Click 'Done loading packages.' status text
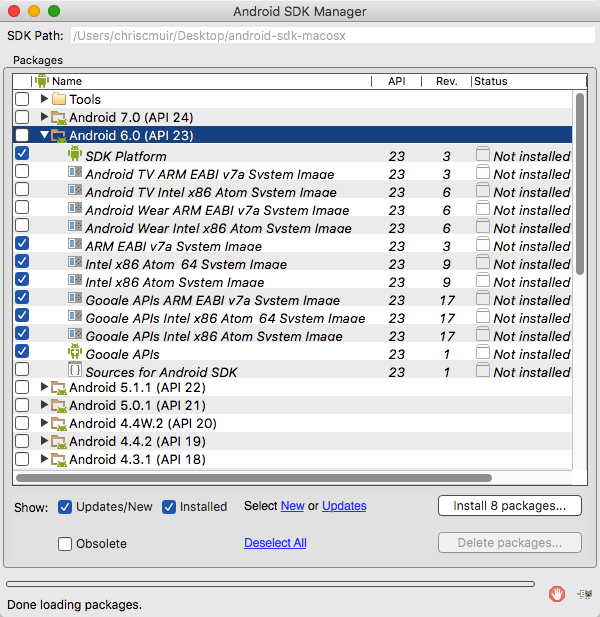Viewport: 600px width, 617px height. [x=75, y=604]
